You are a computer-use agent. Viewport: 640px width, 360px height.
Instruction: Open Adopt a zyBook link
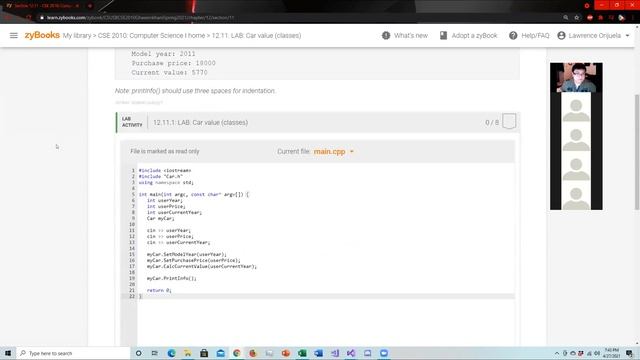[x=474, y=36]
